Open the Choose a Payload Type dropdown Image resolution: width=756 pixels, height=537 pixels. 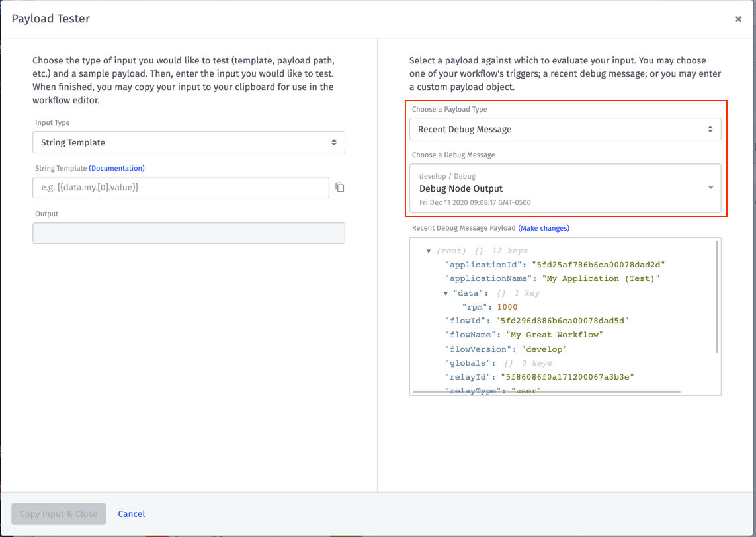tap(565, 129)
